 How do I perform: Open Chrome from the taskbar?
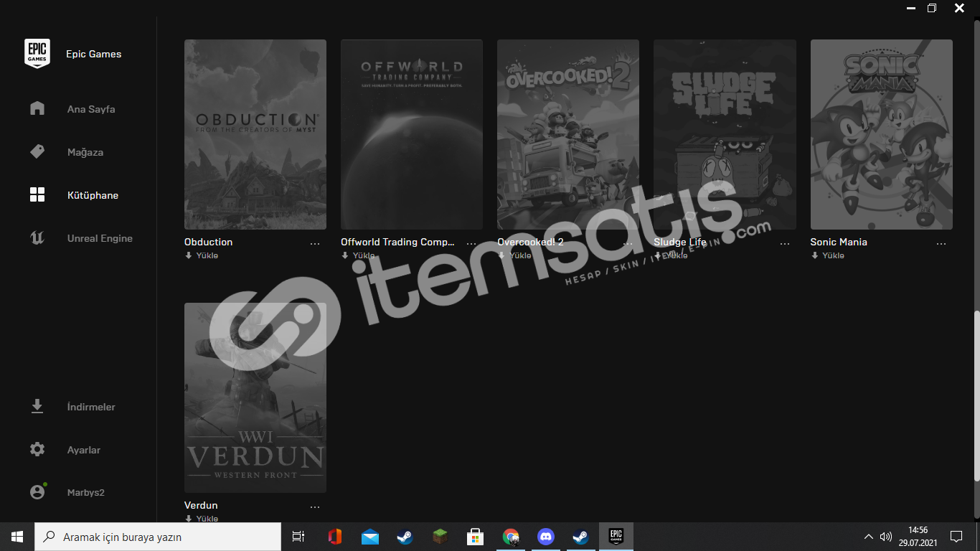pyautogui.click(x=511, y=537)
